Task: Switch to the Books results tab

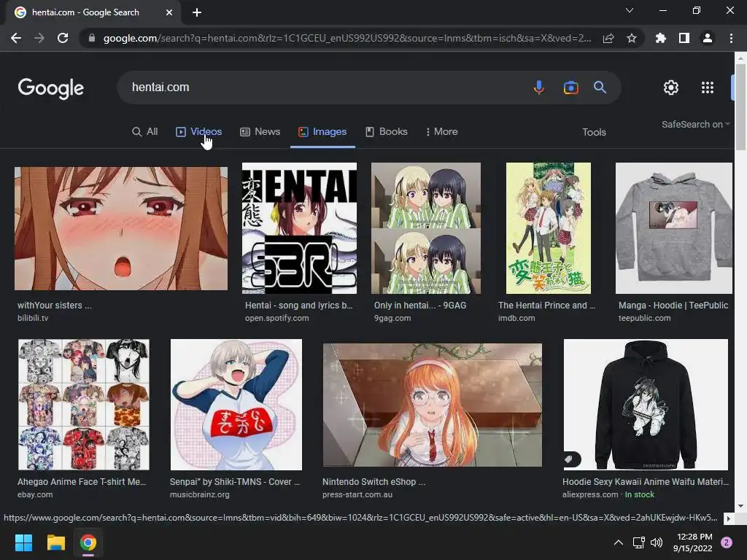Action: 387,132
